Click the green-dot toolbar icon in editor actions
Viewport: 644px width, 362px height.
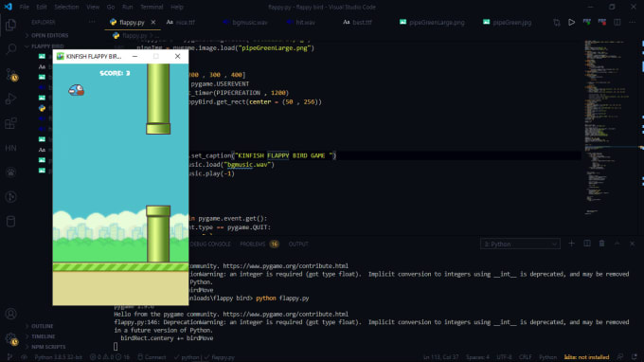[587, 22]
